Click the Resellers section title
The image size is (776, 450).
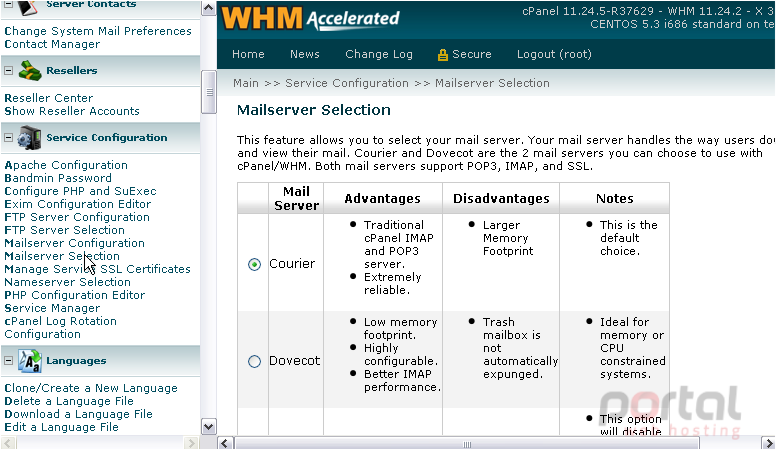[72, 71]
